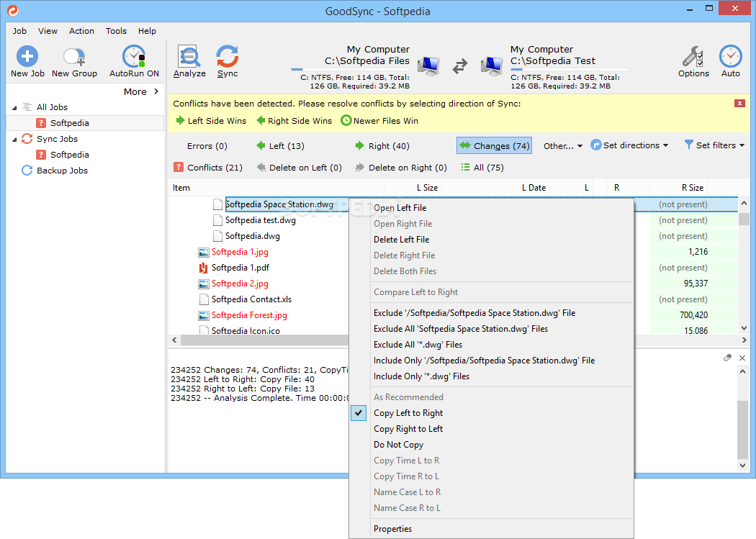Select the Changes (74) filter
Viewport: 756px width, 539px height.
pos(494,146)
